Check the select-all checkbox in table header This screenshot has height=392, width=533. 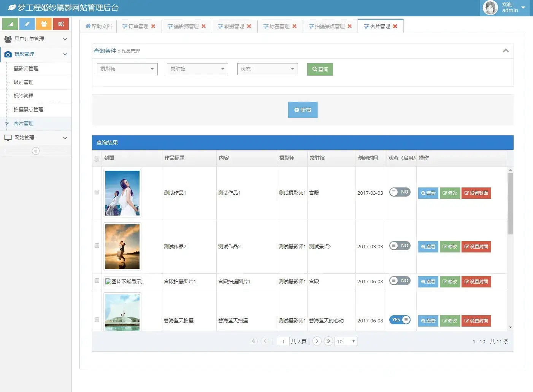[97, 159]
